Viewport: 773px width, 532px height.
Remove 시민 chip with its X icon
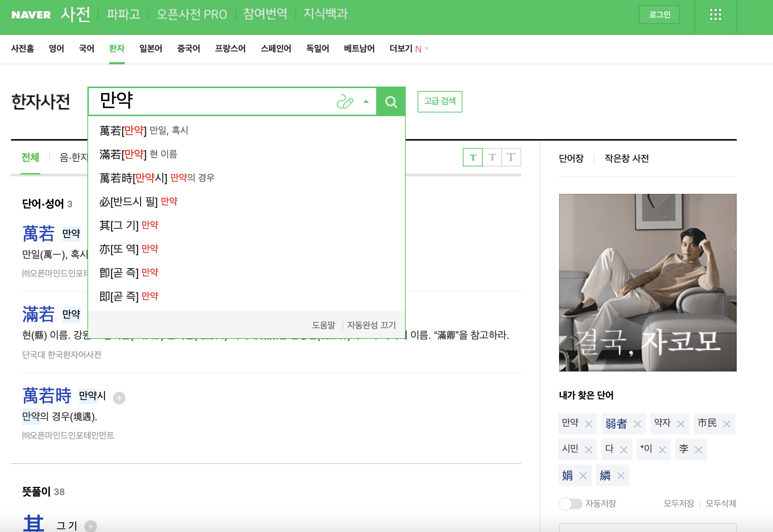tap(589, 450)
